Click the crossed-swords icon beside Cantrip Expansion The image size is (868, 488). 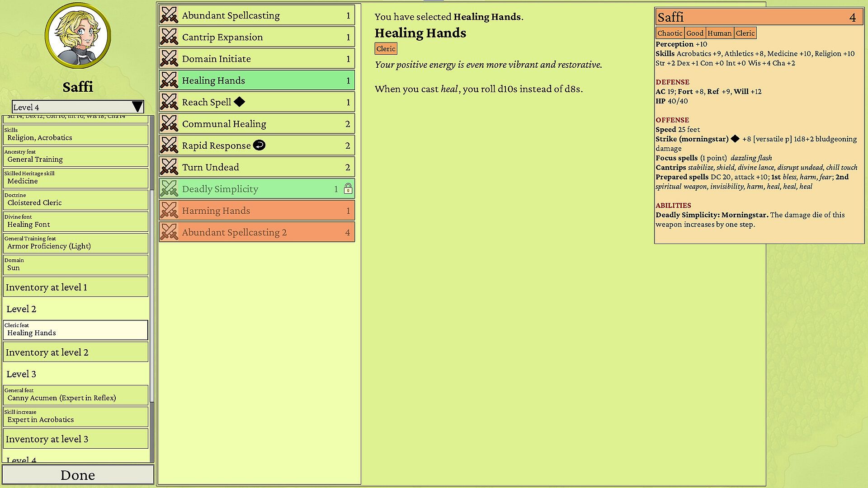(169, 37)
